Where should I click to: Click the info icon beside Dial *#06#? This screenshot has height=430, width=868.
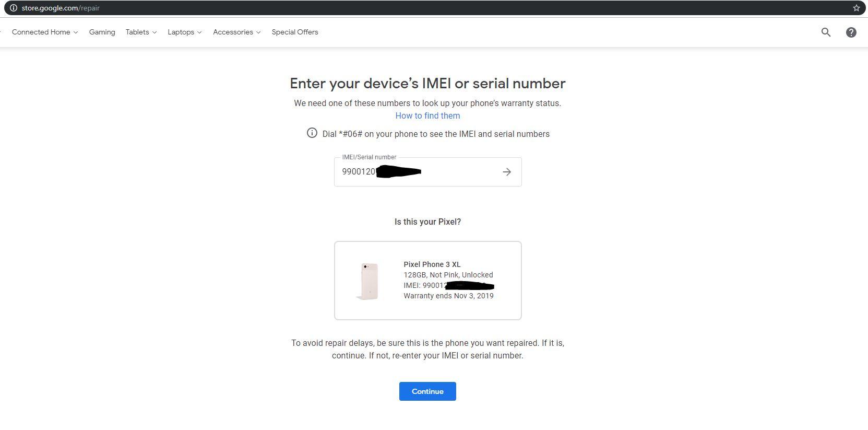tap(312, 133)
